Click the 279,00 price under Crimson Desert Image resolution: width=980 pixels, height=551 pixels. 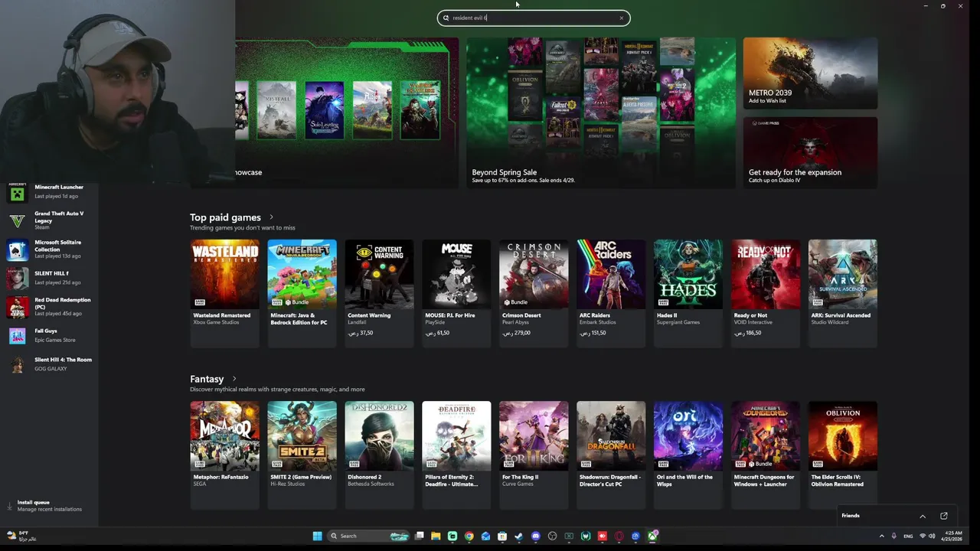pyautogui.click(x=516, y=333)
